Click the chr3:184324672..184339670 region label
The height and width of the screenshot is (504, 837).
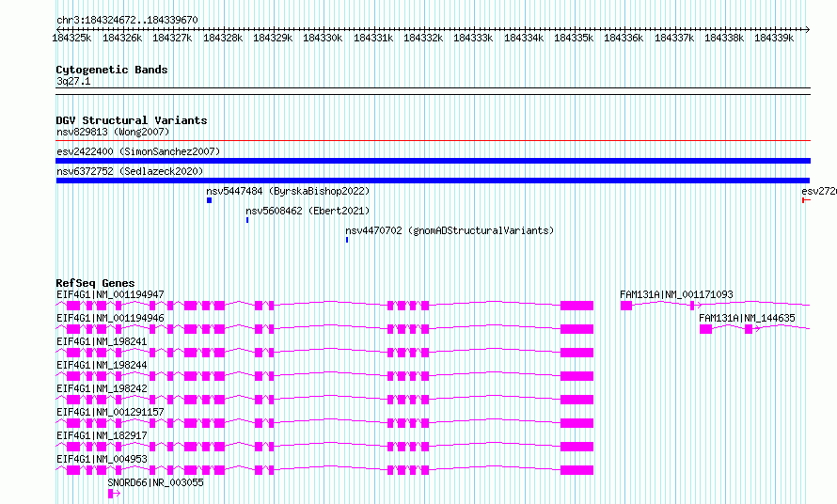coord(127,20)
